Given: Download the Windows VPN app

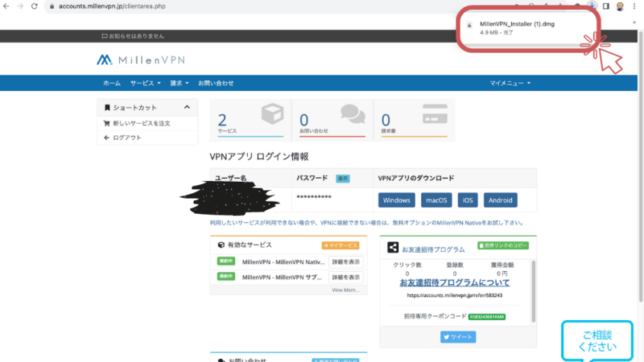Looking at the screenshot, I should click(x=397, y=200).
